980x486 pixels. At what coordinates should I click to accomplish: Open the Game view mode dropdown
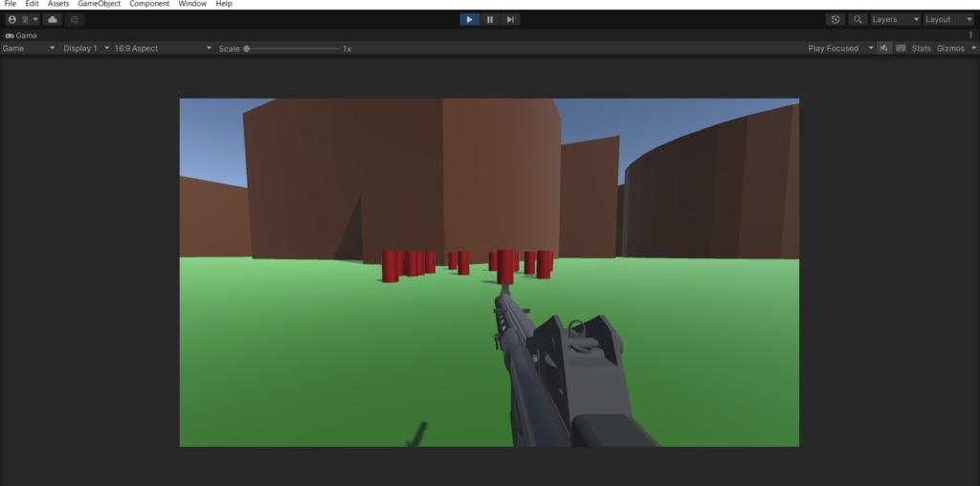29,48
